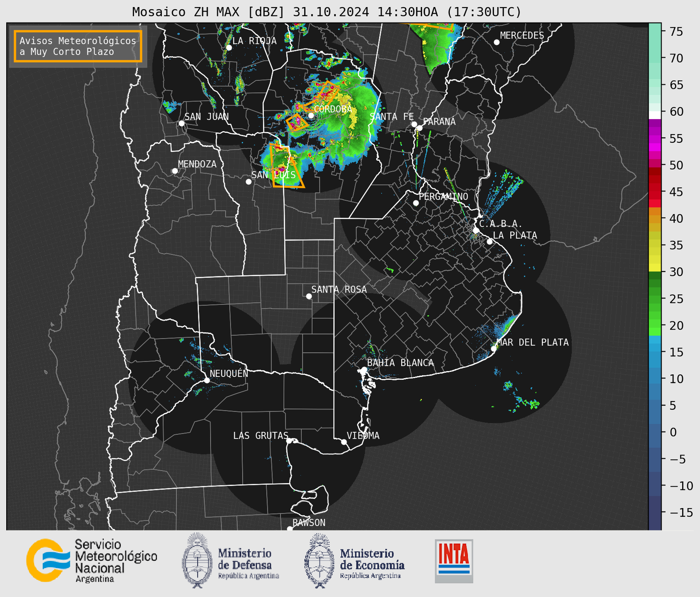This screenshot has width=700, height=597.
Task: Click the Ministerio de Economía emblem
Action: [x=320, y=560]
